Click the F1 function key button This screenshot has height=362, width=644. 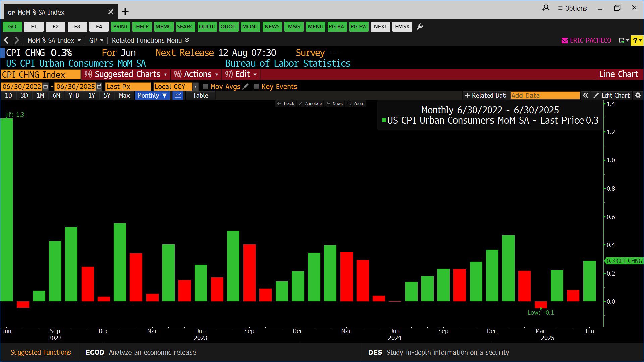coord(34,26)
